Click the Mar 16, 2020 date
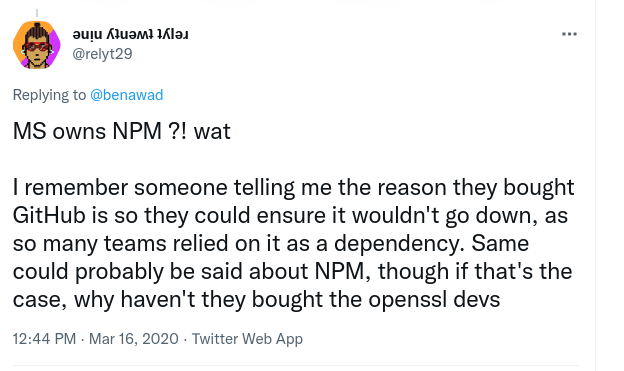 (134, 339)
